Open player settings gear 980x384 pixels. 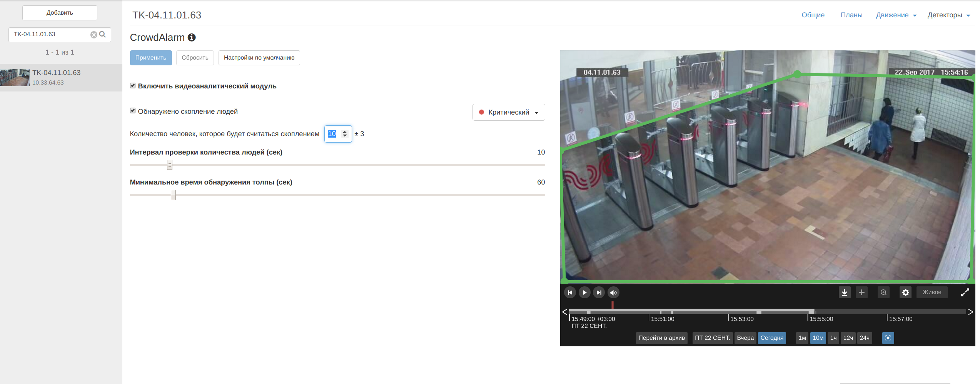click(x=906, y=293)
